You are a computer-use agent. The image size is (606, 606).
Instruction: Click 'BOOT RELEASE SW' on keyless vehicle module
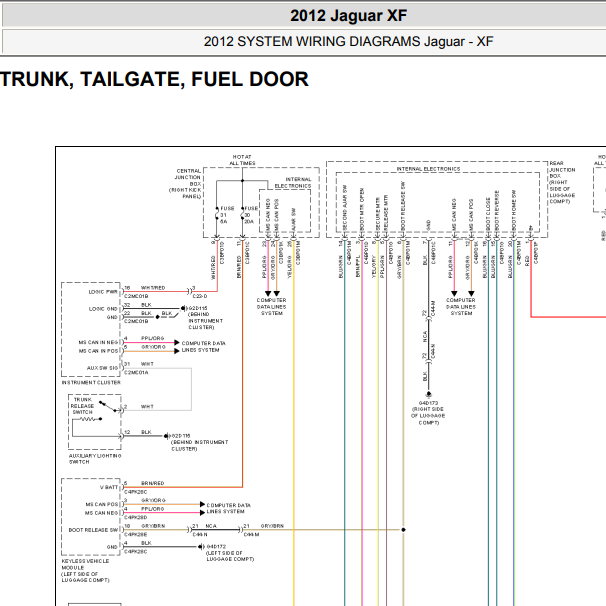93,530
